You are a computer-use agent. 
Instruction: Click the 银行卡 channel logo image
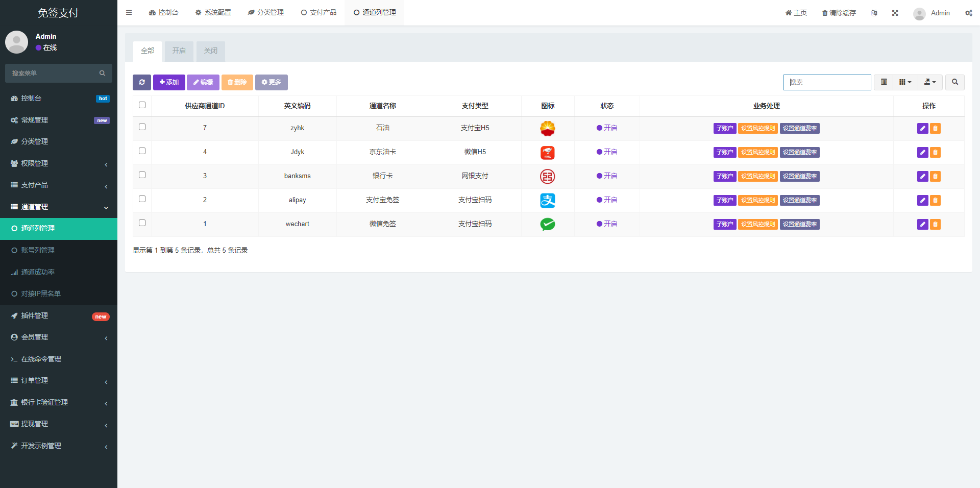click(x=548, y=176)
